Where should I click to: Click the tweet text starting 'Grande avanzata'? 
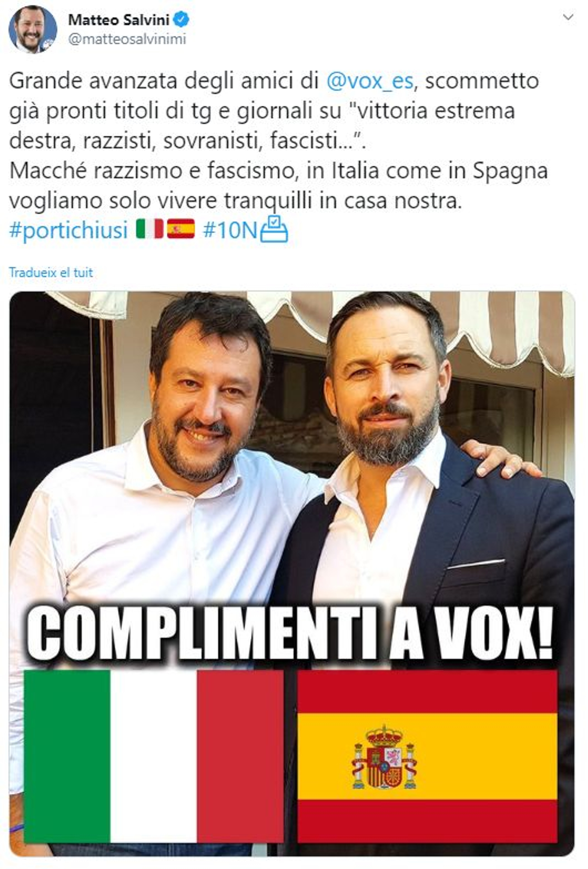click(279, 140)
